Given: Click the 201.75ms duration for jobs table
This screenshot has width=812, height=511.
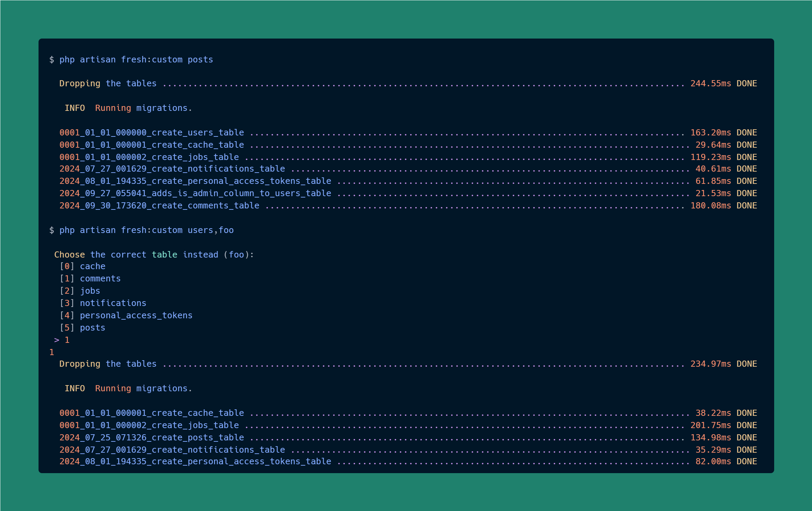Looking at the screenshot, I should tap(710, 425).
